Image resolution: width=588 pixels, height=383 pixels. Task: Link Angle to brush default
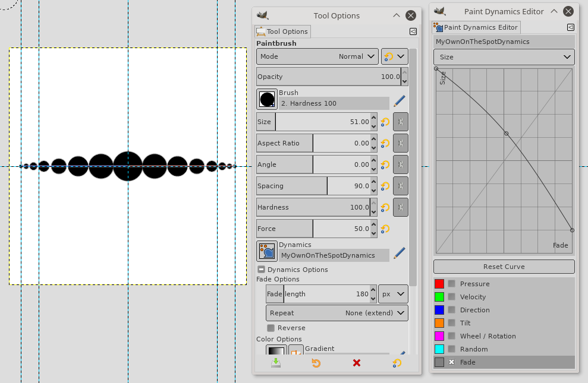401,164
